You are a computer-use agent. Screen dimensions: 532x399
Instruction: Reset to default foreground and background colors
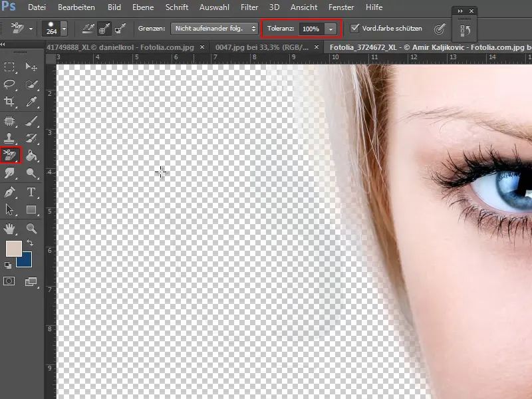point(8,265)
